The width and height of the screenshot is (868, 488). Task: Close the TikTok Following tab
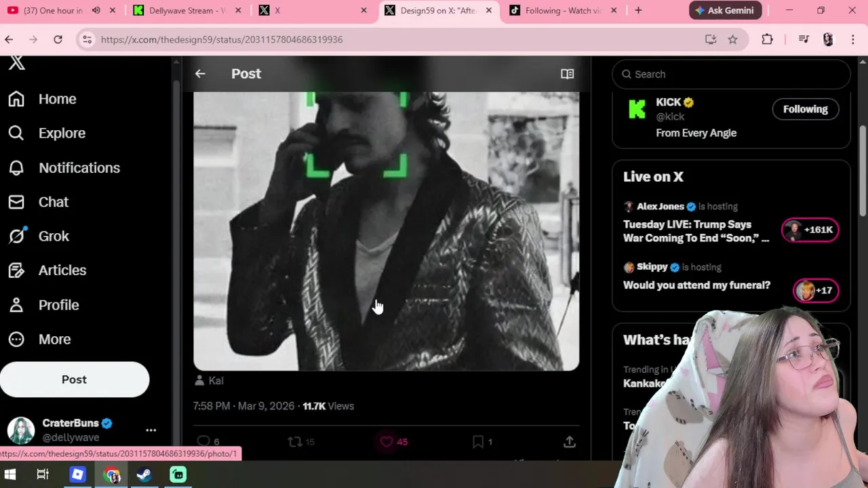point(614,10)
